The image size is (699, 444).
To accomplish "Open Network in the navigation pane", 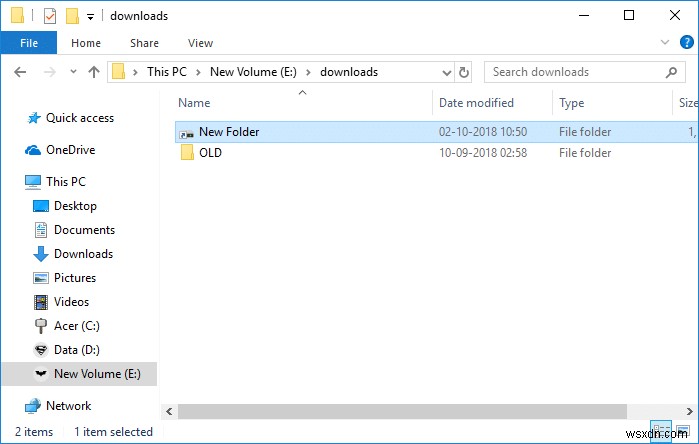I will 68,406.
